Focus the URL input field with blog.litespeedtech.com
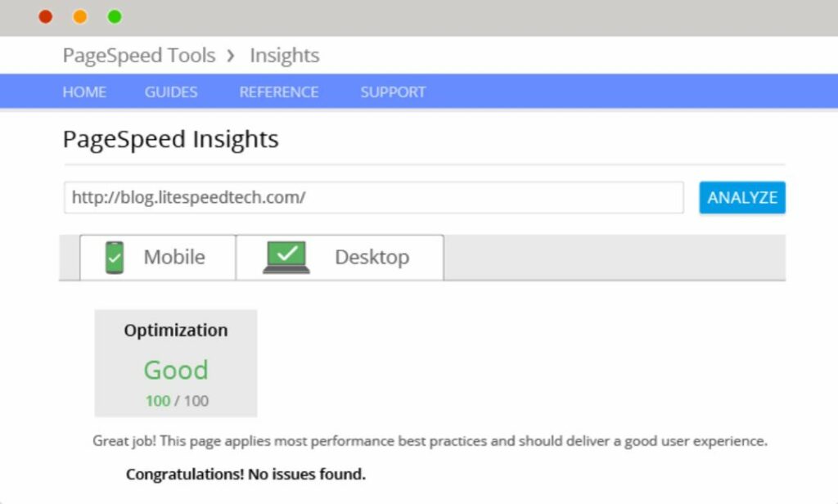Viewport: 838px width, 504px height. click(373, 198)
